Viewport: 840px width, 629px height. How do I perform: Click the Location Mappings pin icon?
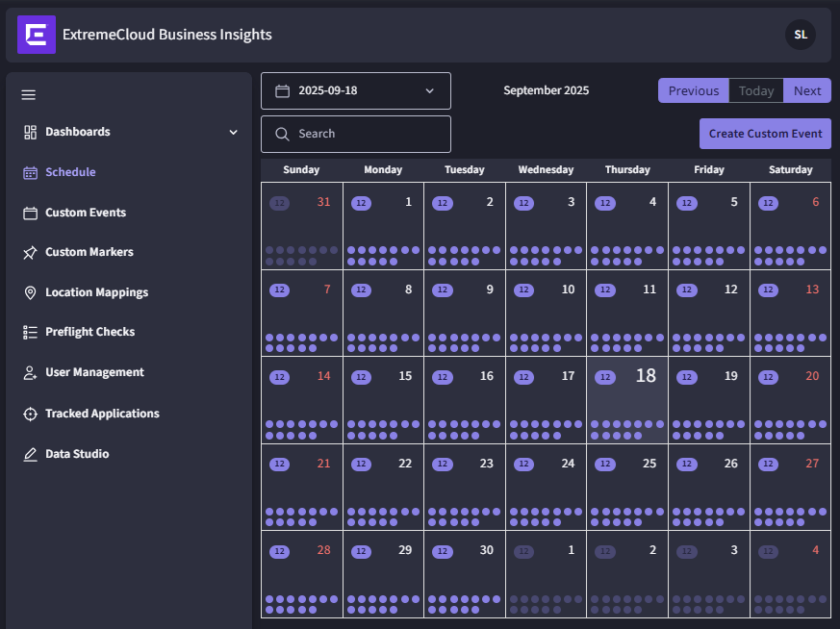tap(30, 292)
